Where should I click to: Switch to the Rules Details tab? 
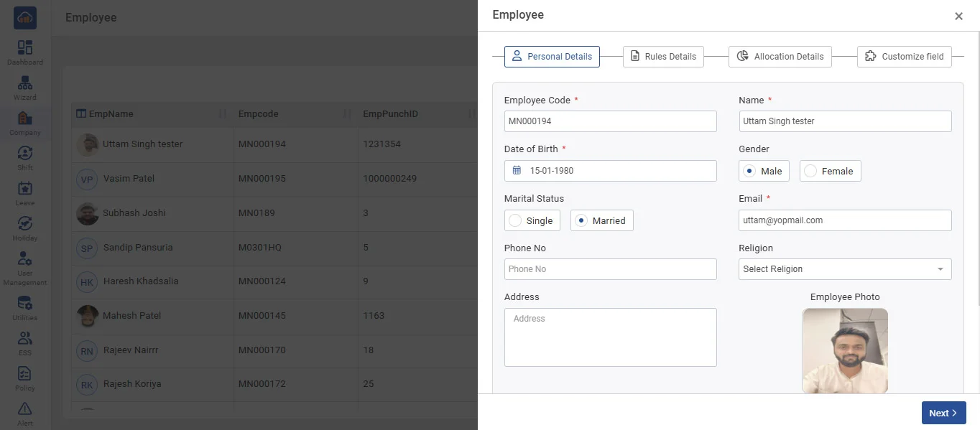point(663,57)
